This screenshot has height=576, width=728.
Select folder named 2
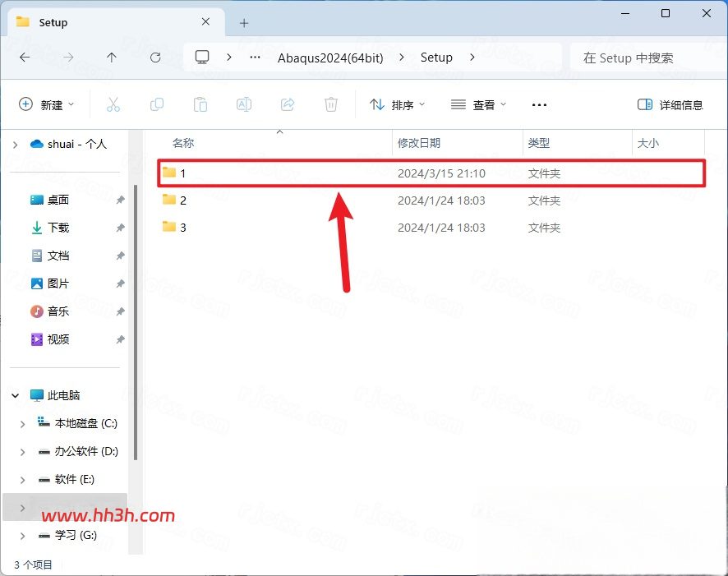tap(431, 200)
